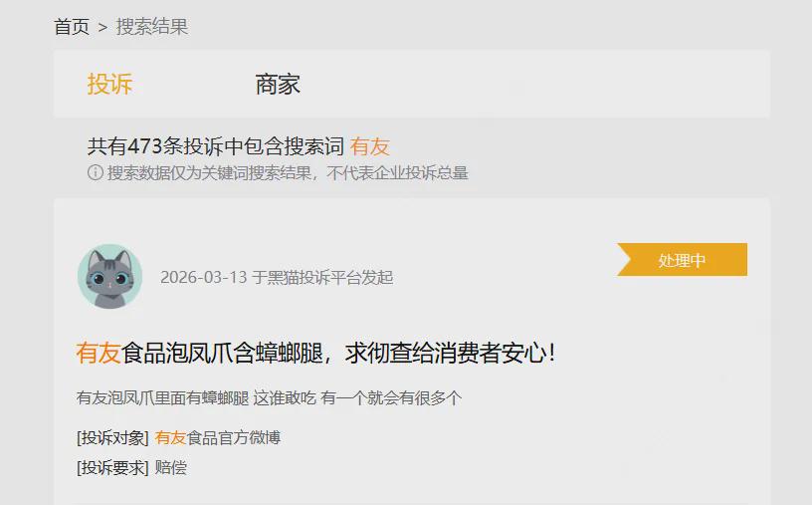Click the breadcrumb arrow separator after 首页
This screenshot has width=812, height=505.
coord(102,27)
